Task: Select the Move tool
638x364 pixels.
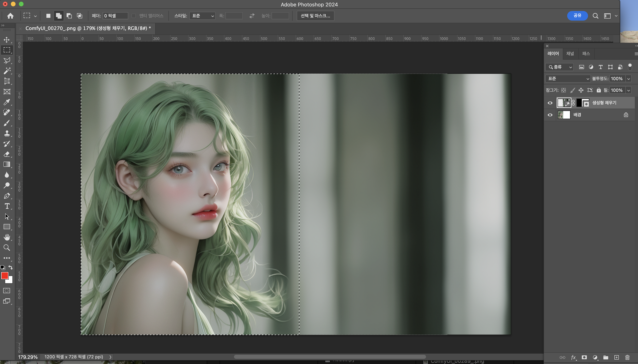Action: pyautogui.click(x=7, y=40)
